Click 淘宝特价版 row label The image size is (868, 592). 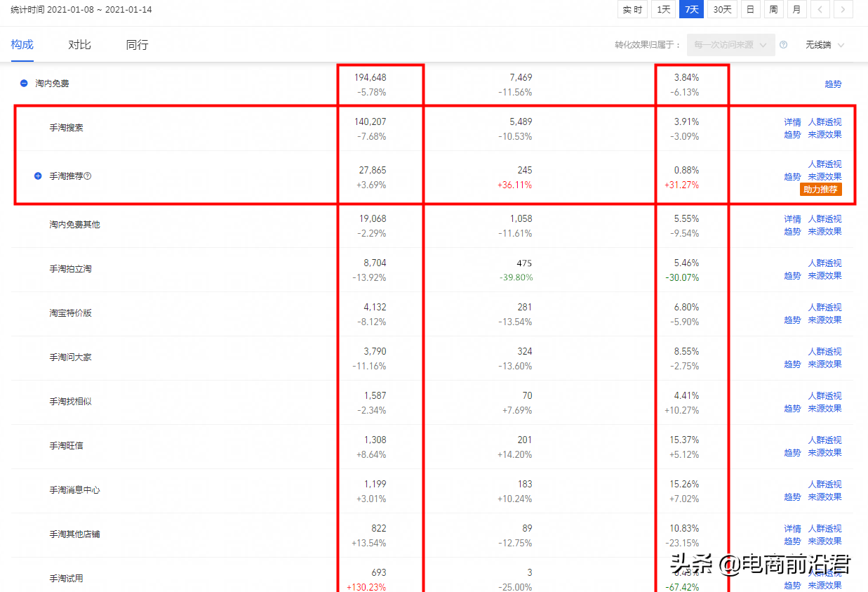pos(70,313)
